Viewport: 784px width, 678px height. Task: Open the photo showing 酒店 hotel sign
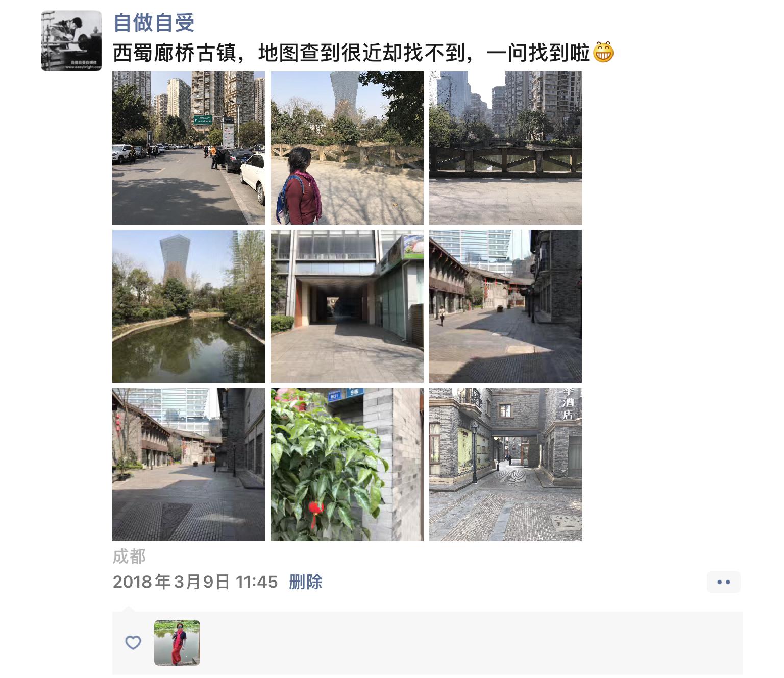505,465
